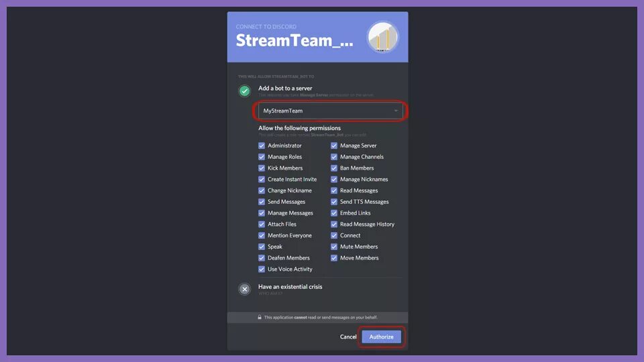Click the X icon beside existential crisis
Screen dimensions: 644x362
click(244, 290)
